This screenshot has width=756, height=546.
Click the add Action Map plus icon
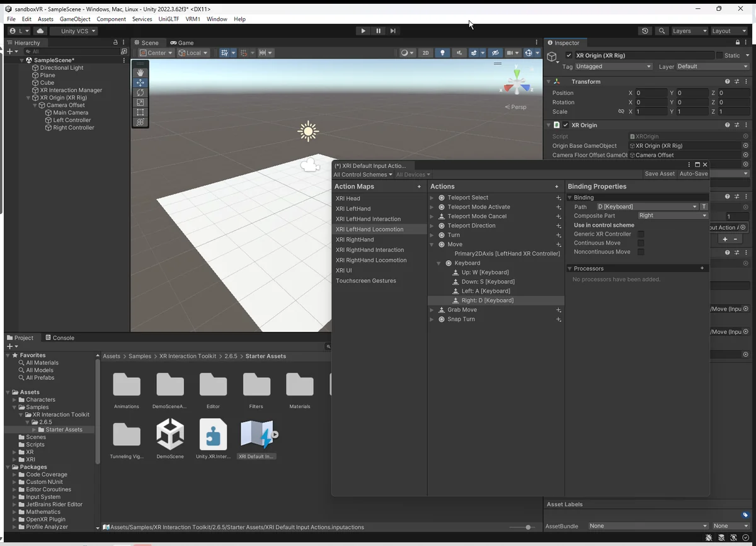click(419, 187)
